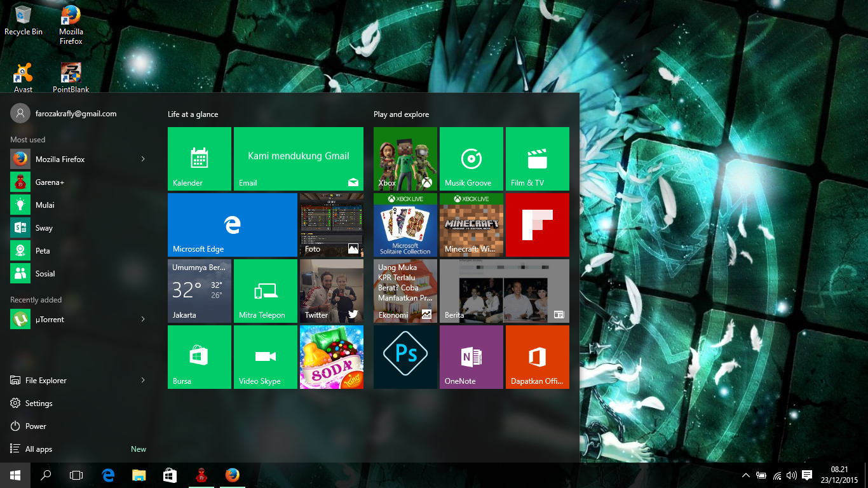868x488 pixels.
Task: Open the Jakarta weather tile
Action: (x=199, y=291)
